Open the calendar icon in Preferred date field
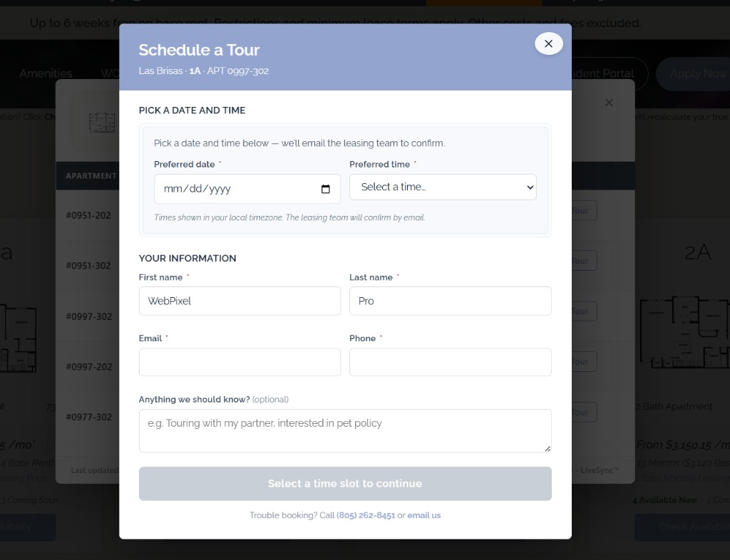This screenshot has width=730, height=560. point(326,189)
